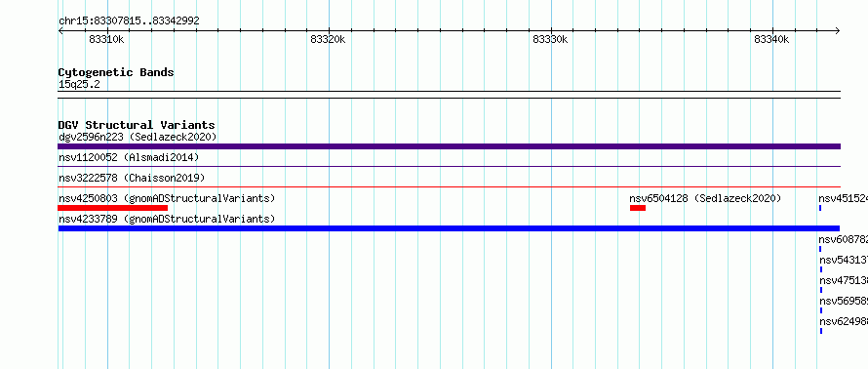Click the 83340k ruler position label

coord(771,39)
